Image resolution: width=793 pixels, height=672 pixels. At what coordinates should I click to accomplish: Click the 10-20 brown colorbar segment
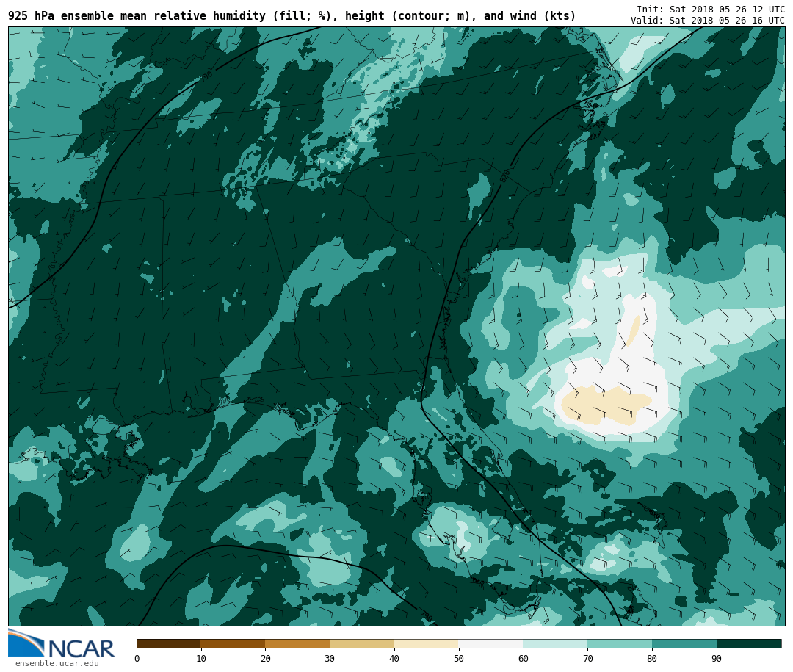(x=233, y=644)
